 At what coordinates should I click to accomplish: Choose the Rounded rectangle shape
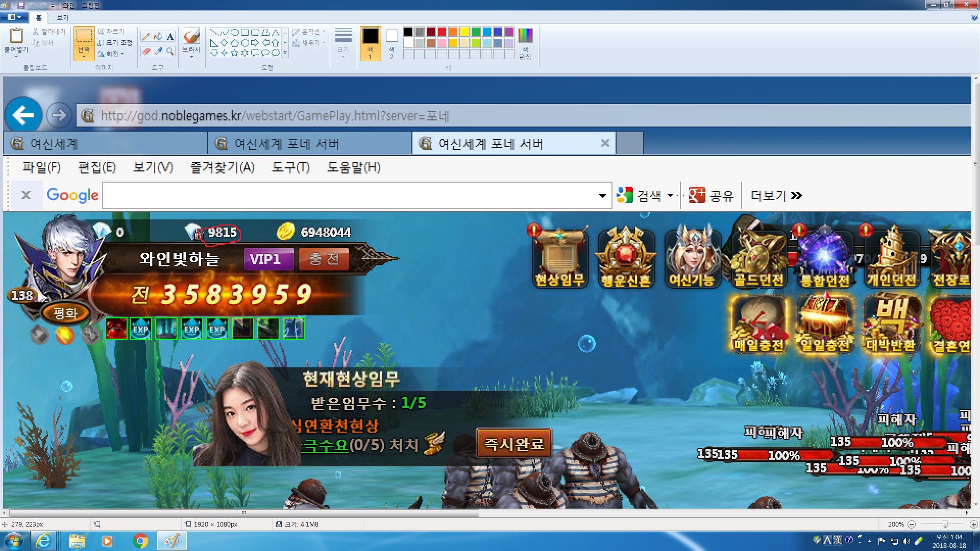tap(255, 33)
